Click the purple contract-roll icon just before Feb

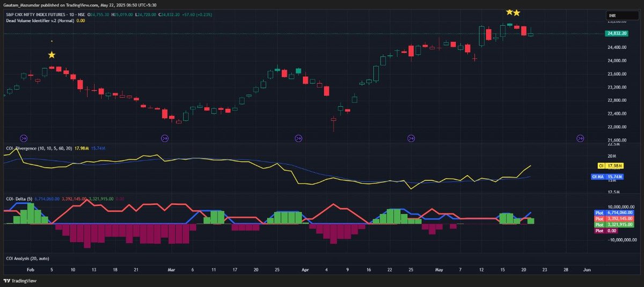coord(23,138)
